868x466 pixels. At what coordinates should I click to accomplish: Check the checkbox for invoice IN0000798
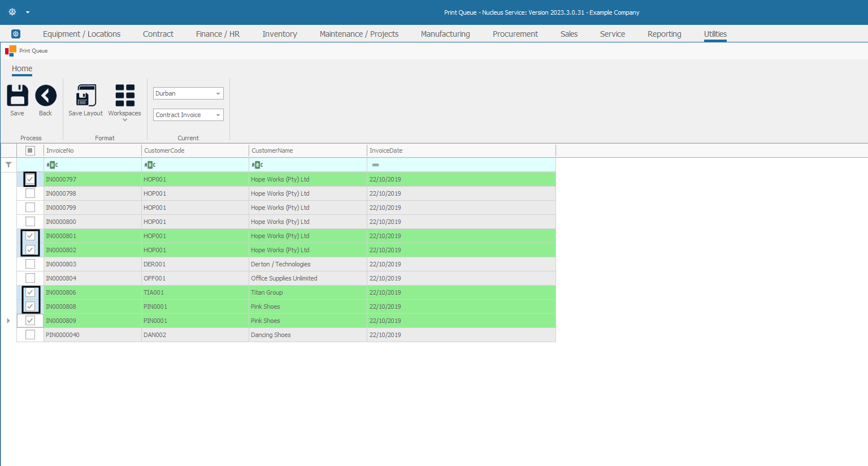click(x=30, y=193)
